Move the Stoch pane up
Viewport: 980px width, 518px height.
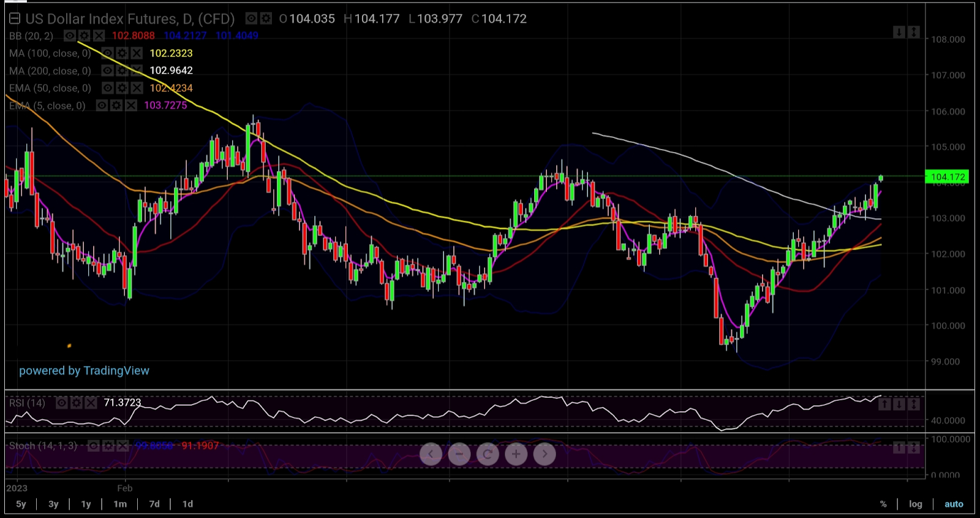[899, 448]
